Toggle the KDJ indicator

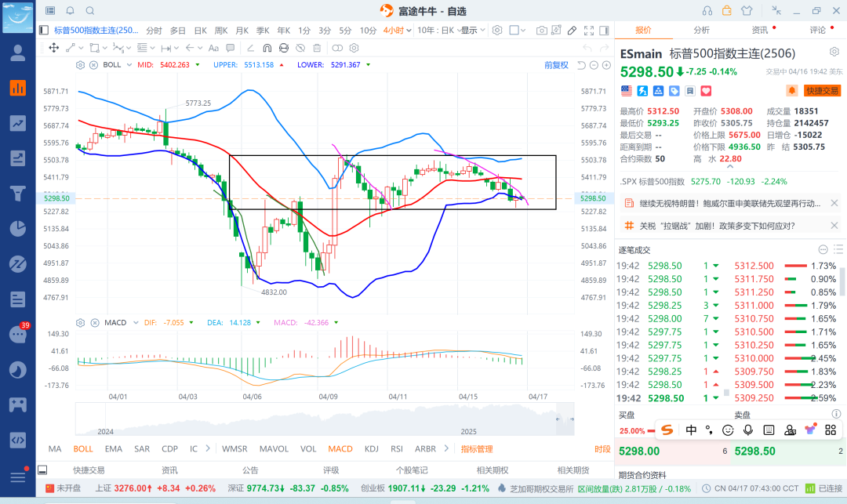coord(372,449)
